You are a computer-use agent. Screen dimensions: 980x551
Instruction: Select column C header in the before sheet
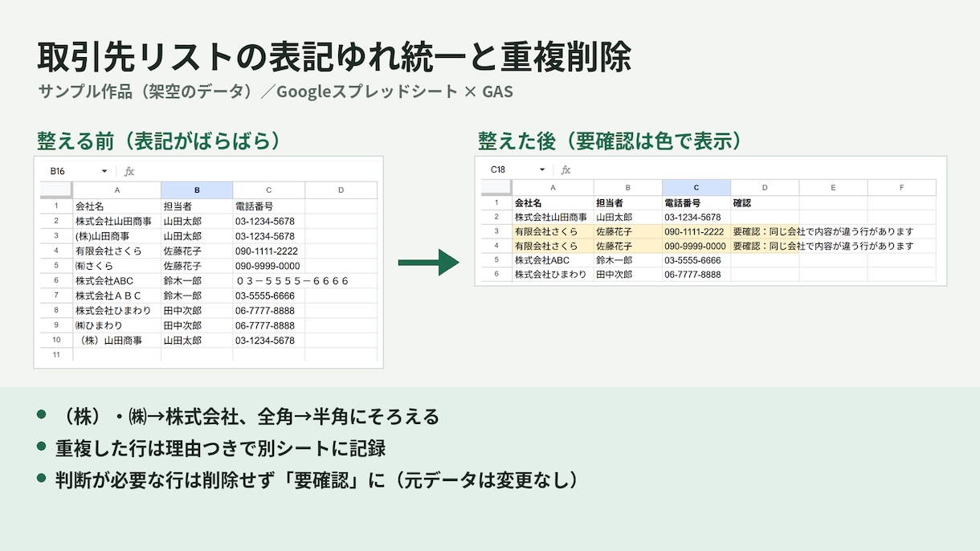269,190
